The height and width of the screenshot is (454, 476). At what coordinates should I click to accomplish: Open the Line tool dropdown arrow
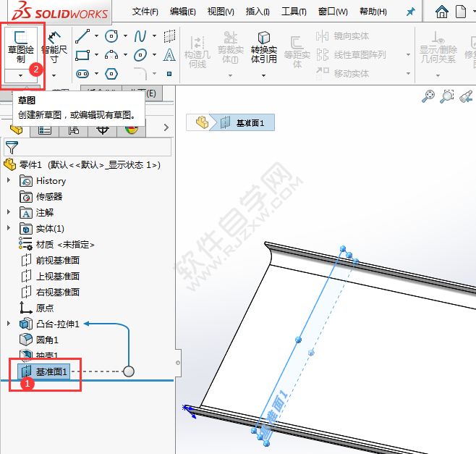click(96, 36)
